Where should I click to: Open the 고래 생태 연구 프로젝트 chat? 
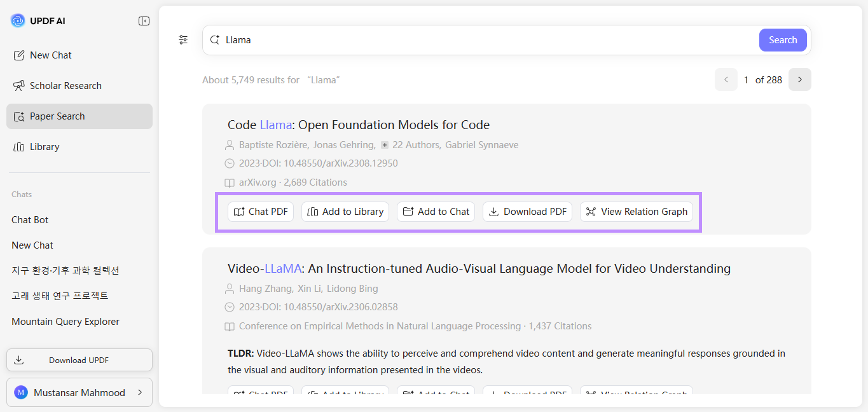(x=60, y=296)
